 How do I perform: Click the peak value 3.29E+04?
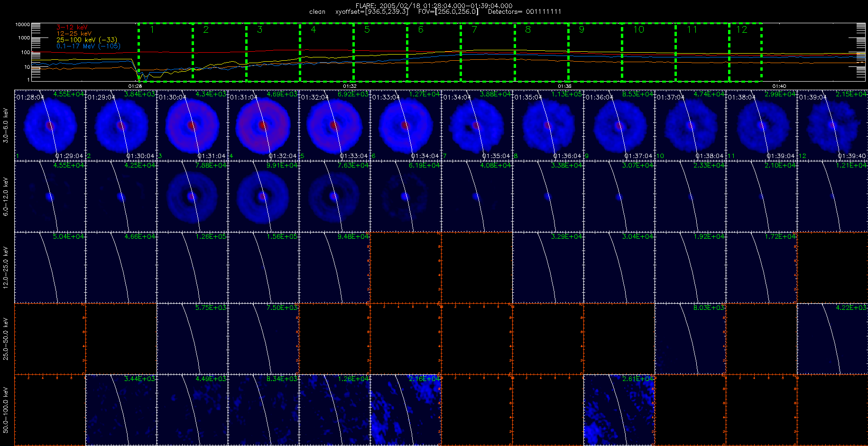point(567,237)
